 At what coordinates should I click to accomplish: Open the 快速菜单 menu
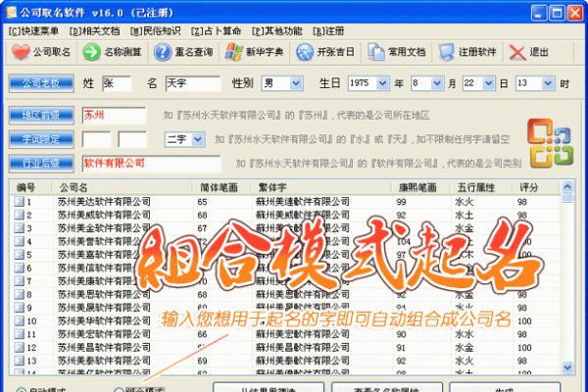point(33,30)
